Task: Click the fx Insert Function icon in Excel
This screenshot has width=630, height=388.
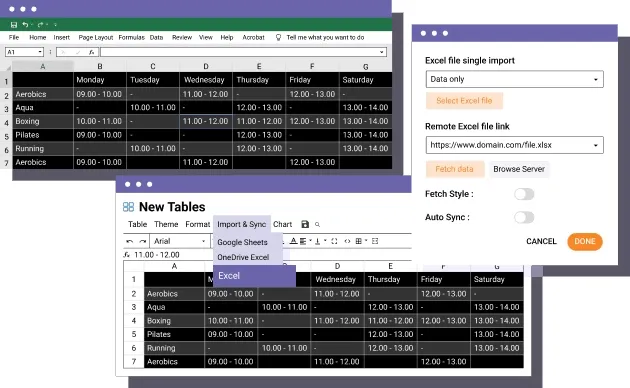Action: (92, 52)
